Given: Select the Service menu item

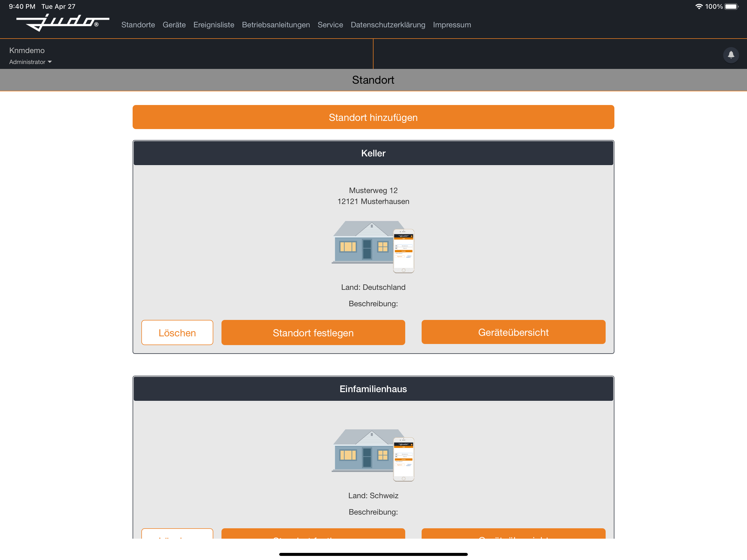Looking at the screenshot, I should point(330,25).
